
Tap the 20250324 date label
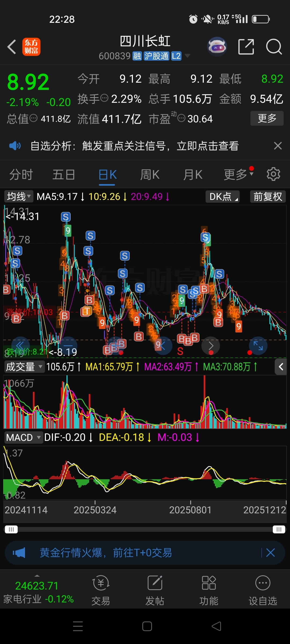95,510
